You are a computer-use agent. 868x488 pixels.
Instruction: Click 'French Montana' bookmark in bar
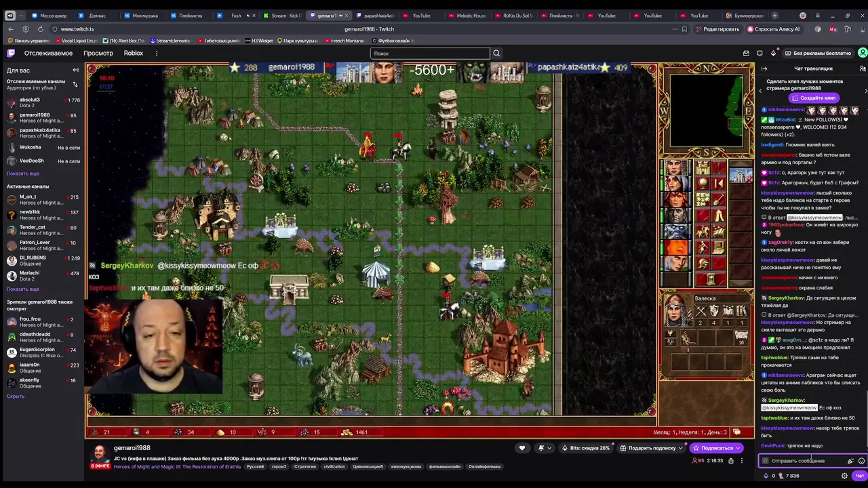(x=344, y=41)
